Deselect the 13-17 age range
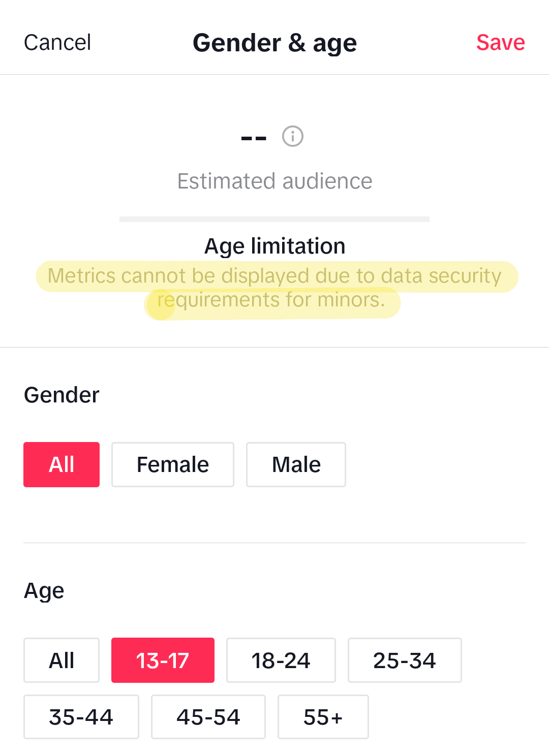The image size is (549, 756). tap(163, 660)
